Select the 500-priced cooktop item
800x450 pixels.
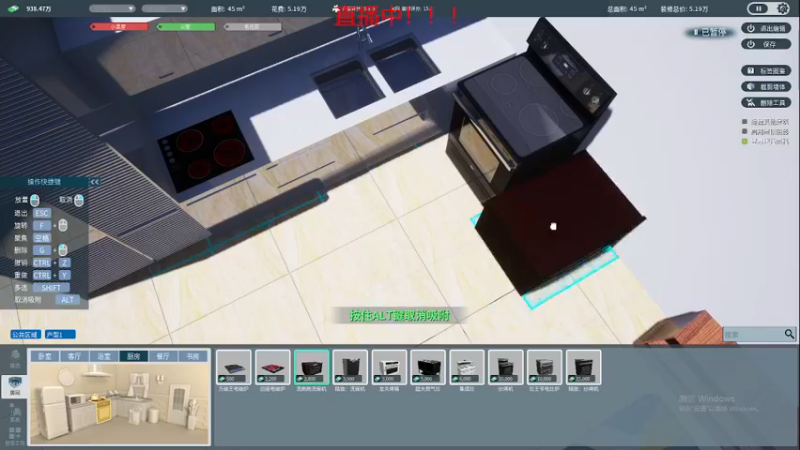coord(234,367)
